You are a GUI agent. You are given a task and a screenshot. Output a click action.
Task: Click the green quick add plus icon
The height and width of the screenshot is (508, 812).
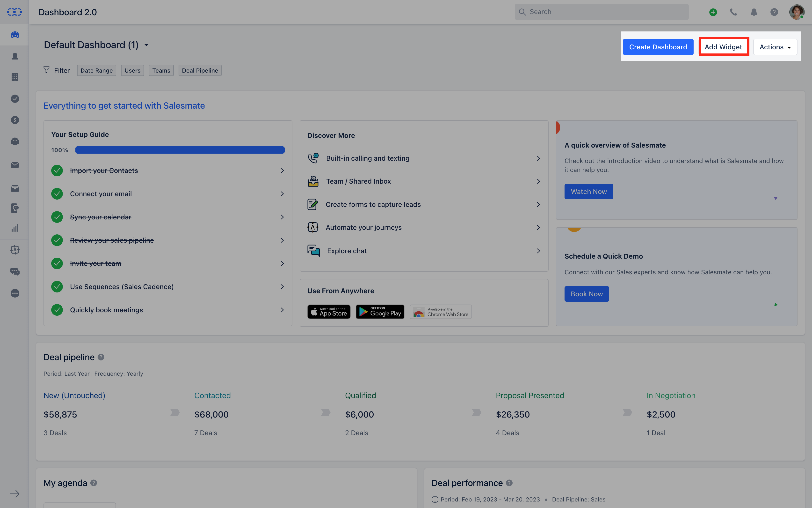pyautogui.click(x=713, y=12)
